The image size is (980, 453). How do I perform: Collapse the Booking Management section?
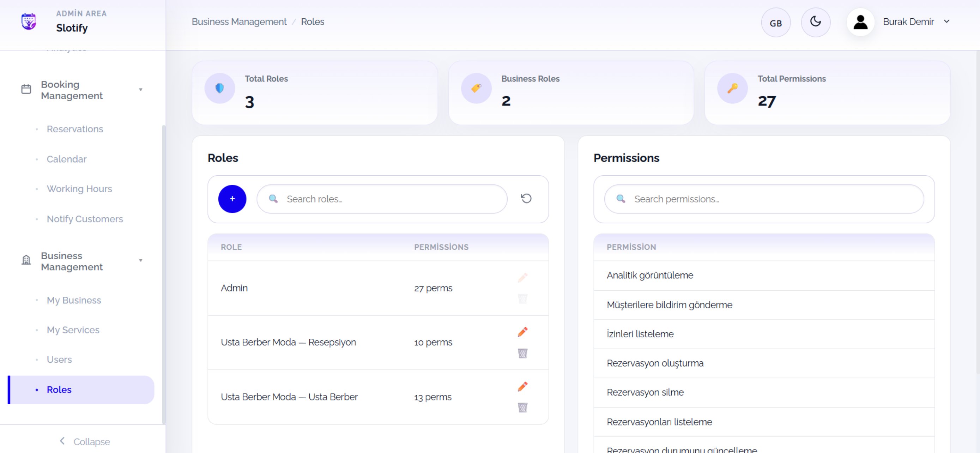(140, 90)
